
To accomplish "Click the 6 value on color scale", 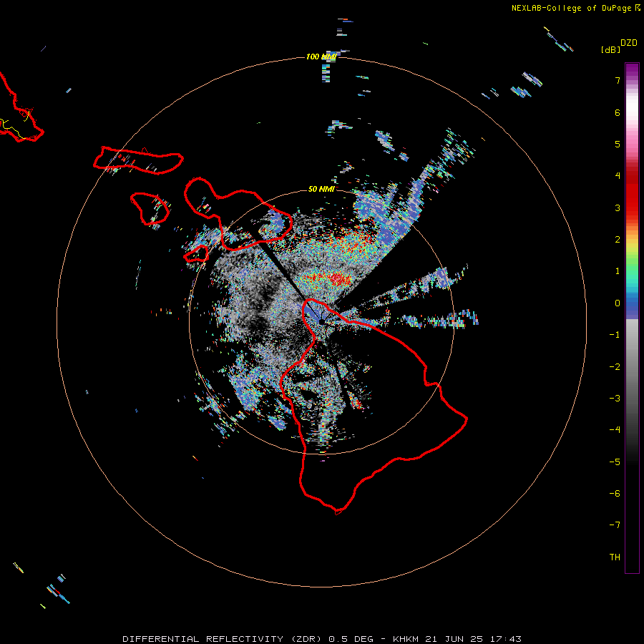I will 618,112.
